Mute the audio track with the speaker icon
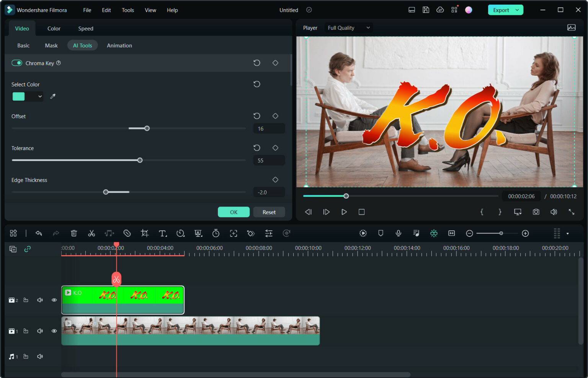Viewport: 588px width, 378px height. pyautogui.click(x=40, y=356)
